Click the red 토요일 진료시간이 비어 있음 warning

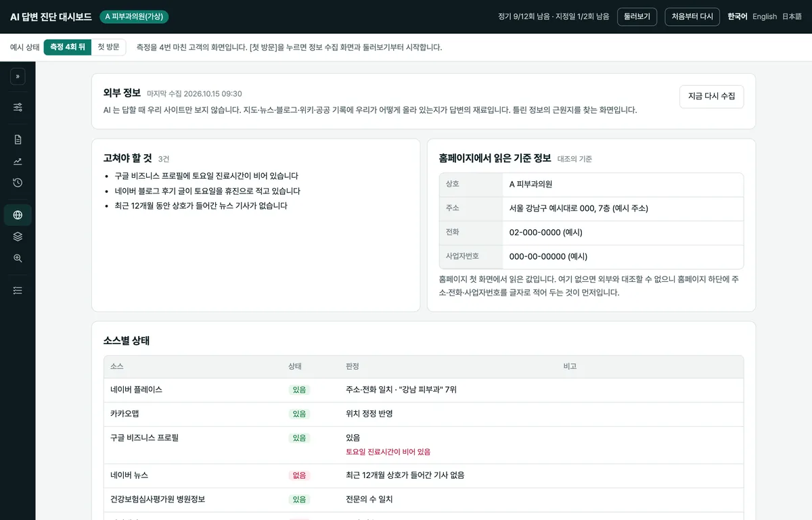click(x=388, y=452)
